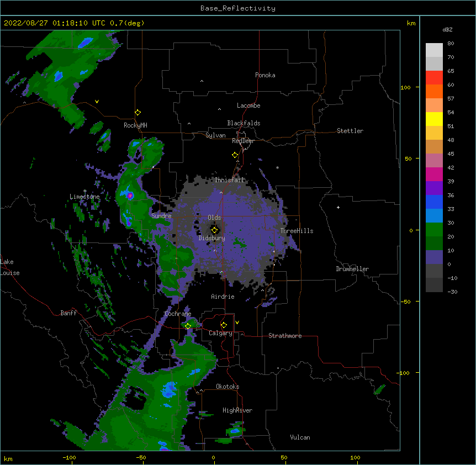
Task: Click the yellow diamond marker above Calgary
Action: point(224,325)
